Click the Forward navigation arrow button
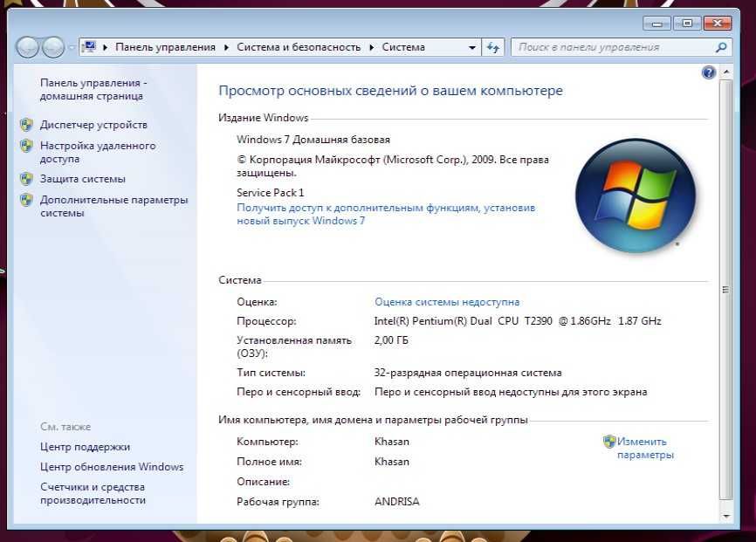Image resolution: width=756 pixels, height=542 pixels. (x=53, y=47)
